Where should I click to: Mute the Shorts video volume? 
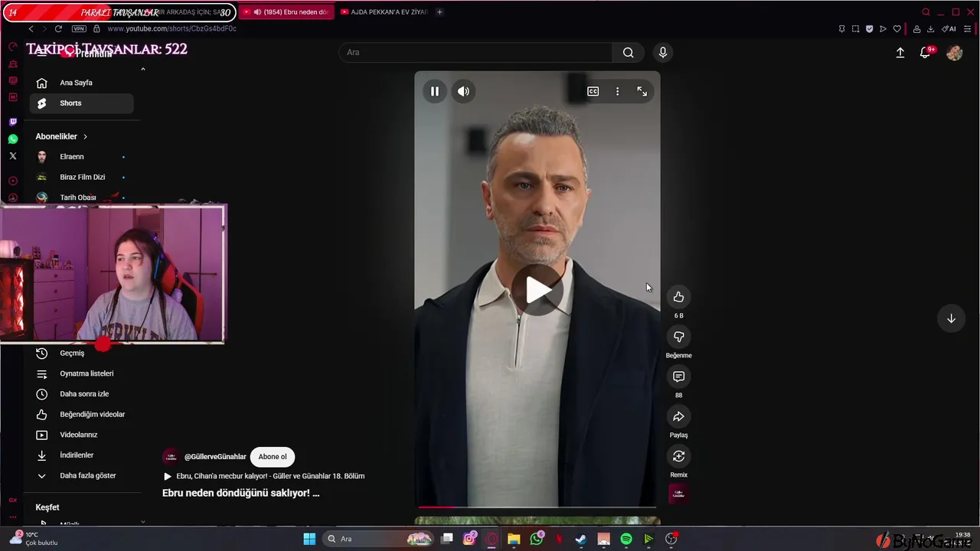point(463,91)
